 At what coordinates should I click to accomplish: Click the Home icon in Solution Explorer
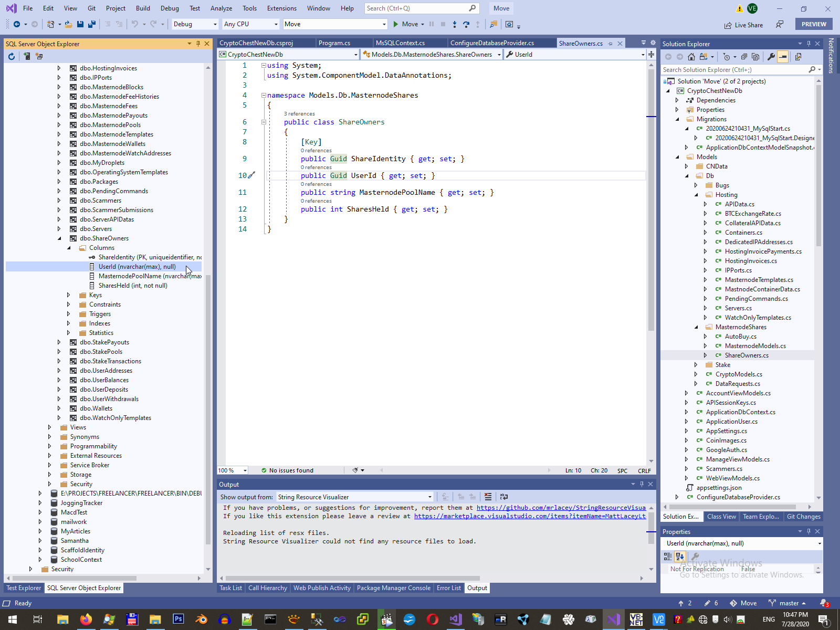tap(691, 57)
